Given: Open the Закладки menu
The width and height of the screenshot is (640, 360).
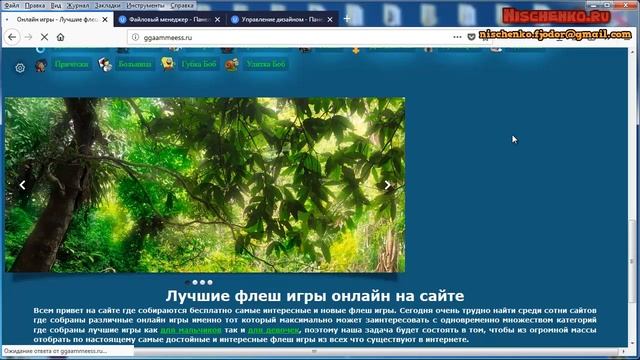Looking at the screenshot, I should (x=108, y=5).
